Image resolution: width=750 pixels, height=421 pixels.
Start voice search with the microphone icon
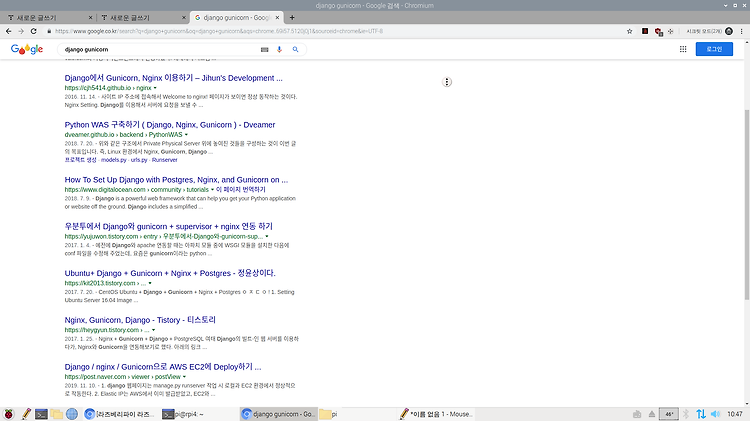pyautogui.click(x=279, y=49)
